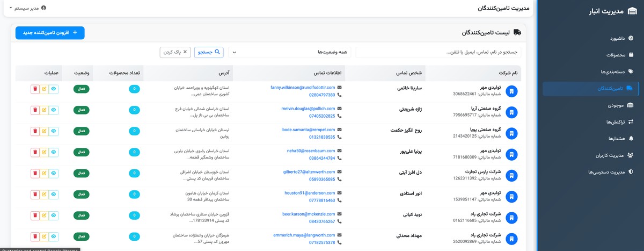Open موجودی sidebar item
This screenshot has height=251, width=644.
point(621,106)
